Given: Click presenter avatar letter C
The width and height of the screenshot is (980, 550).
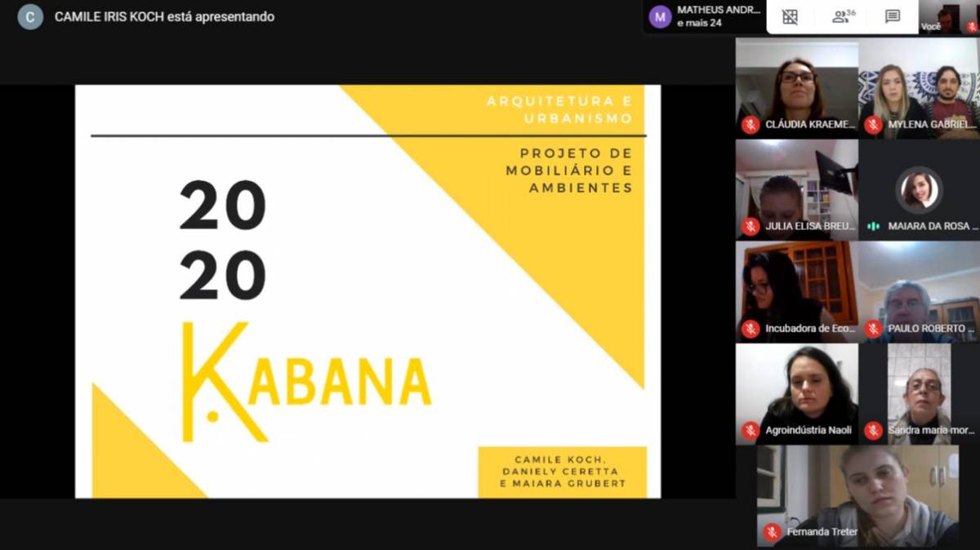Looking at the screenshot, I should click(x=30, y=17).
